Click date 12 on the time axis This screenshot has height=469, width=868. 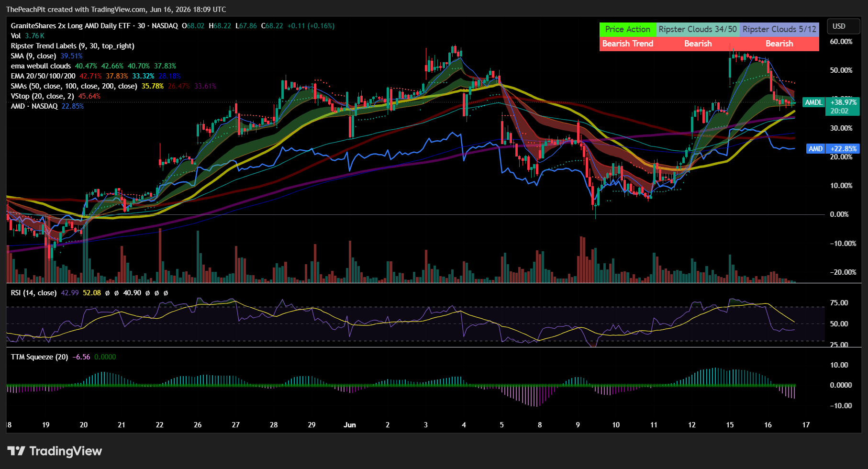[692, 425]
